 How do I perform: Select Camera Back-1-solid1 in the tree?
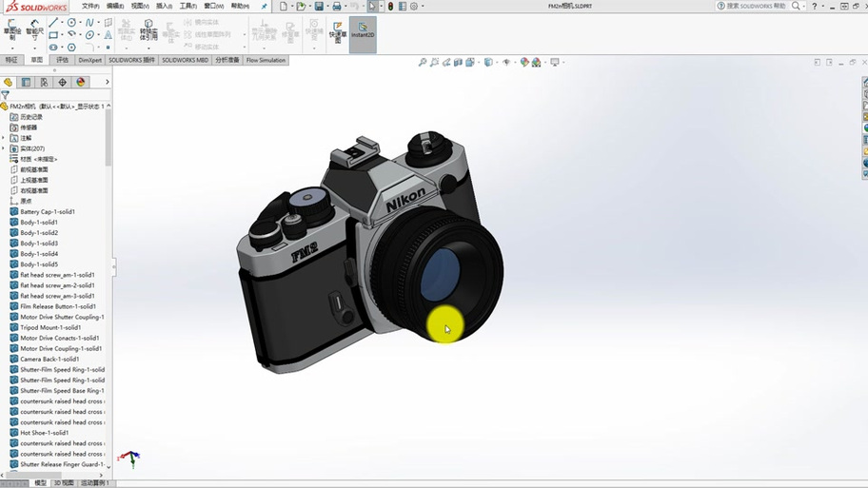point(49,359)
